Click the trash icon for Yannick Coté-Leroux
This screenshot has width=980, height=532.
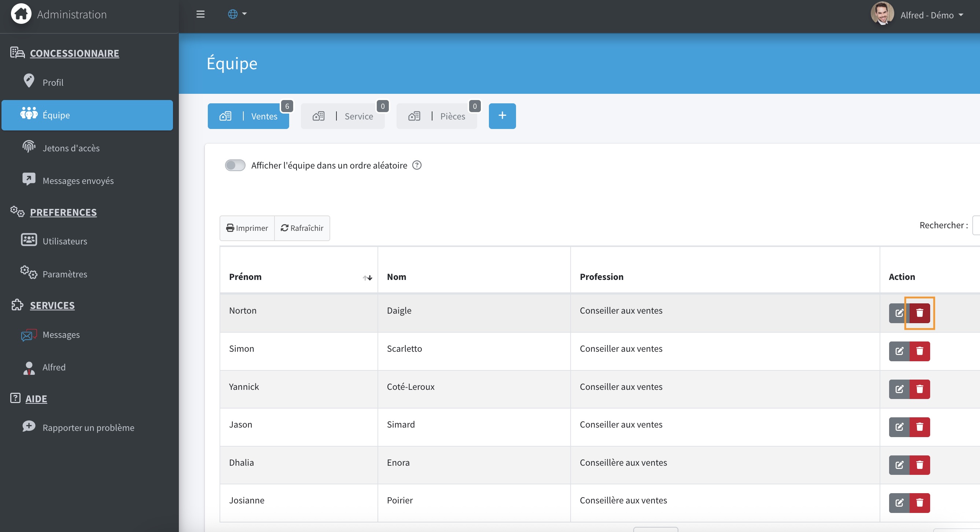pos(919,389)
